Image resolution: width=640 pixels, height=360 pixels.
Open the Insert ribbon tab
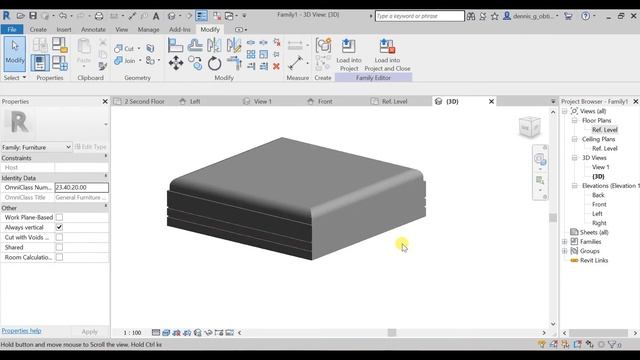click(64, 29)
